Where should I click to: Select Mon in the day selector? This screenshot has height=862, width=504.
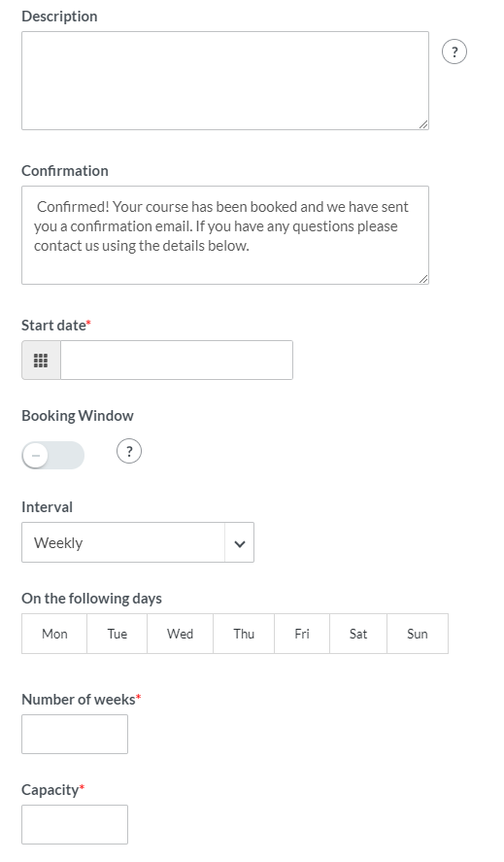(54, 634)
